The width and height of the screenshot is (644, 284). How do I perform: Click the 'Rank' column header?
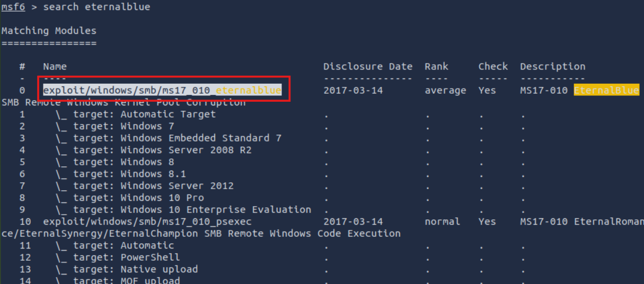point(436,67)
